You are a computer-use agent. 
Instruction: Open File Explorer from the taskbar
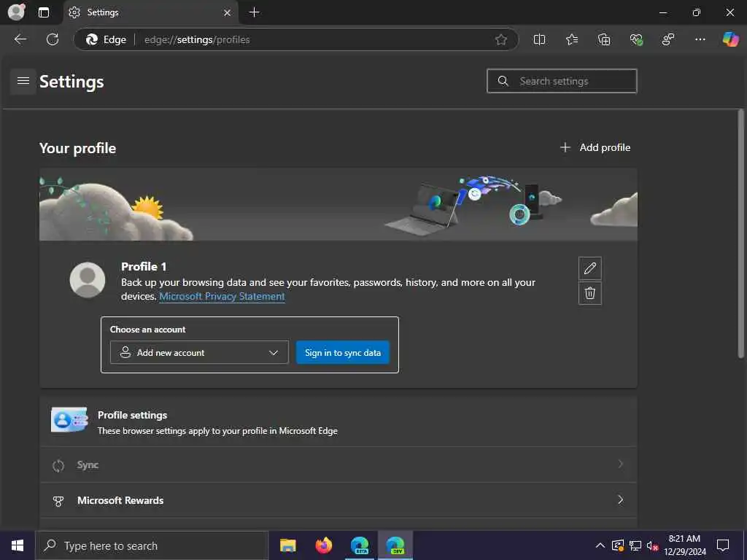coord(287,545)
